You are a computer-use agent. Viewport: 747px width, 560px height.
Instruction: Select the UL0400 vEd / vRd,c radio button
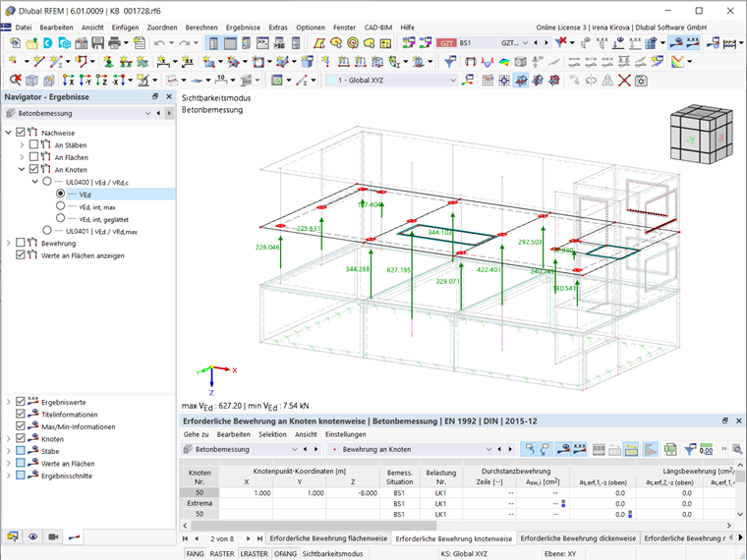click(47, 182)
